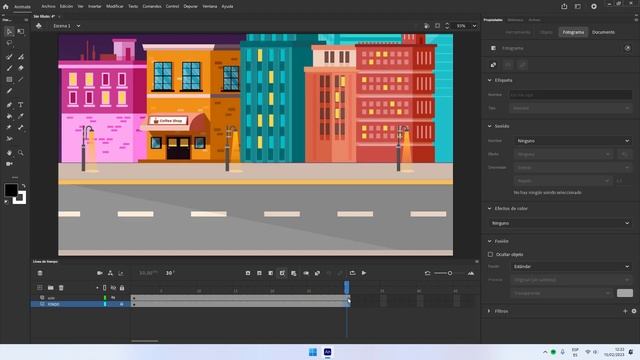
Task: Click the loop playback icon
Action: (352, 273)
